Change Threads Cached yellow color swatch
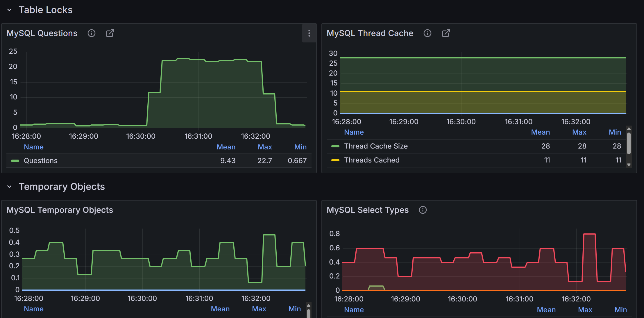This screenshot has width=644, height=318. pyautogui.click(x=335, y=160)
